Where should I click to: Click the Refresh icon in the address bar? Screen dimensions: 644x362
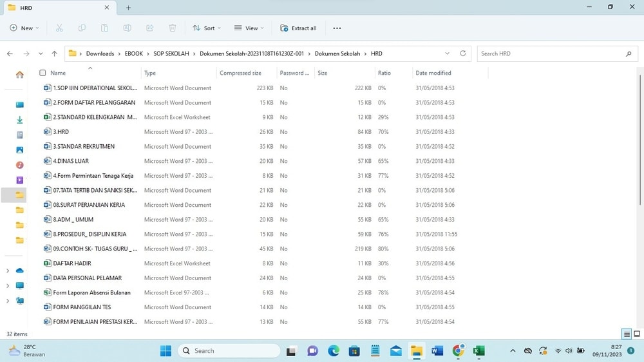[x=462, y=53]
